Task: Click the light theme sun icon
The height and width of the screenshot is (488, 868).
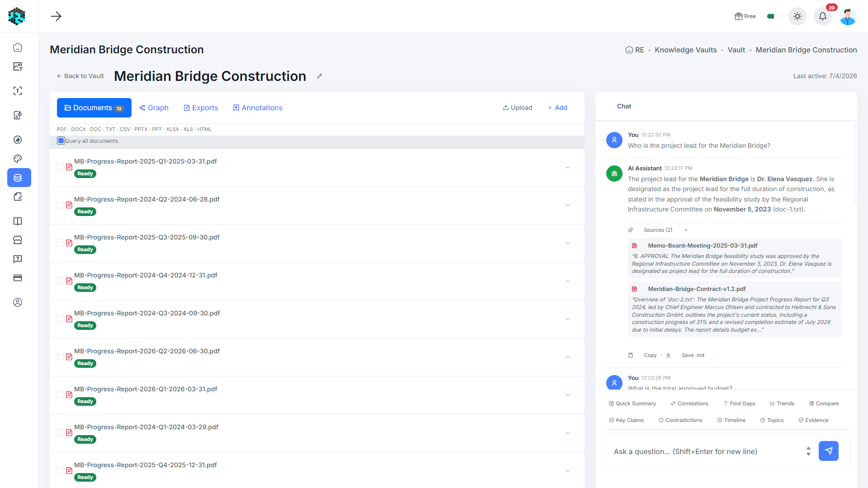Action: pos(797,16)
